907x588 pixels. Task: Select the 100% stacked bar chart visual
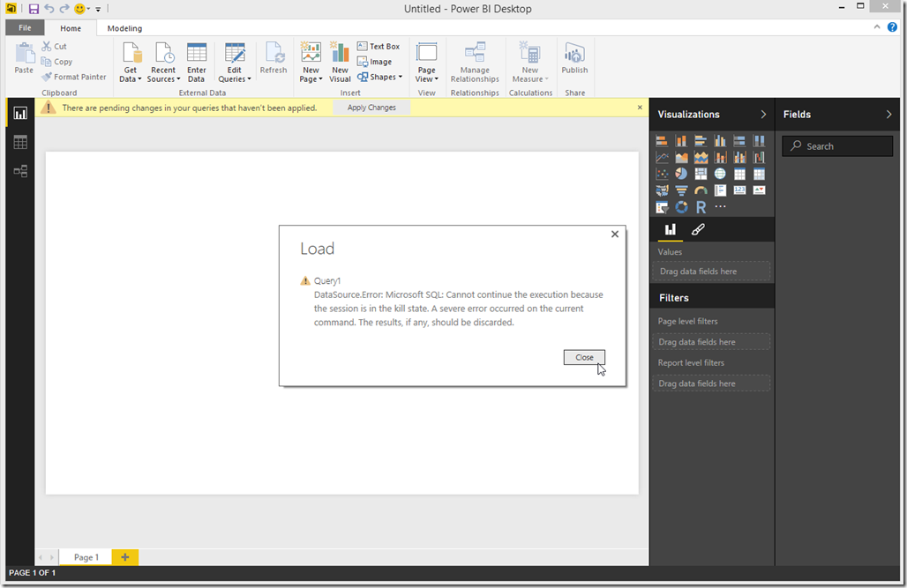click(x=739, y=140)
